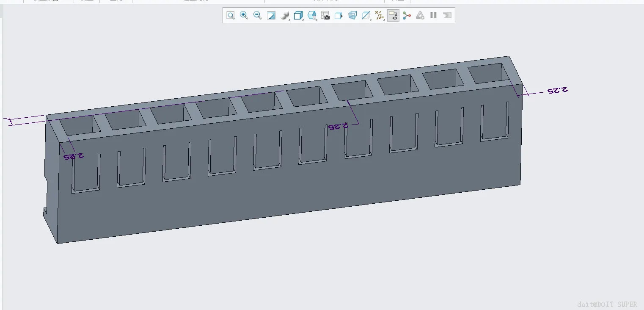Click the Zoom Out magnifier icon

click(x=257, y=16)
